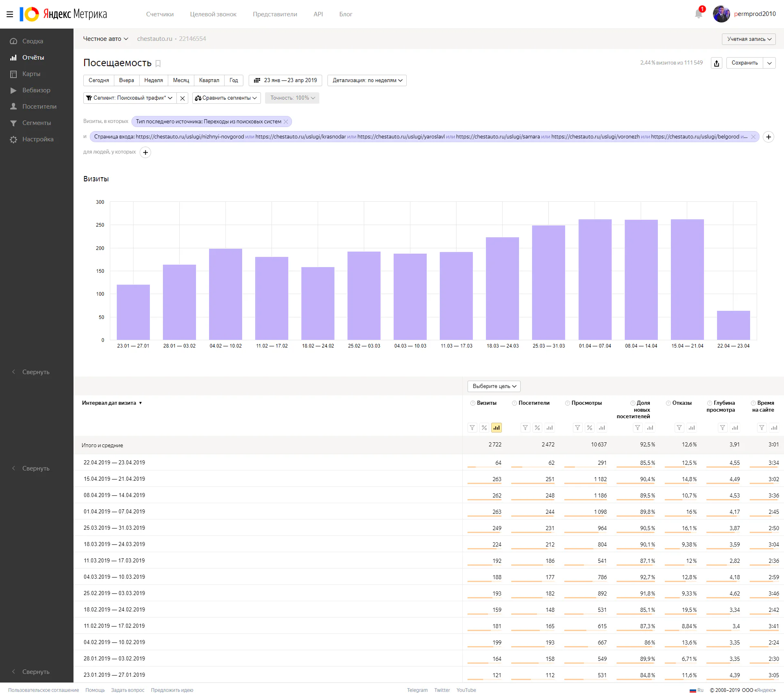This screenshot has height=698, width=784.
Task: Remove the Поисковый трафик segment
Action: pos(183,98)
